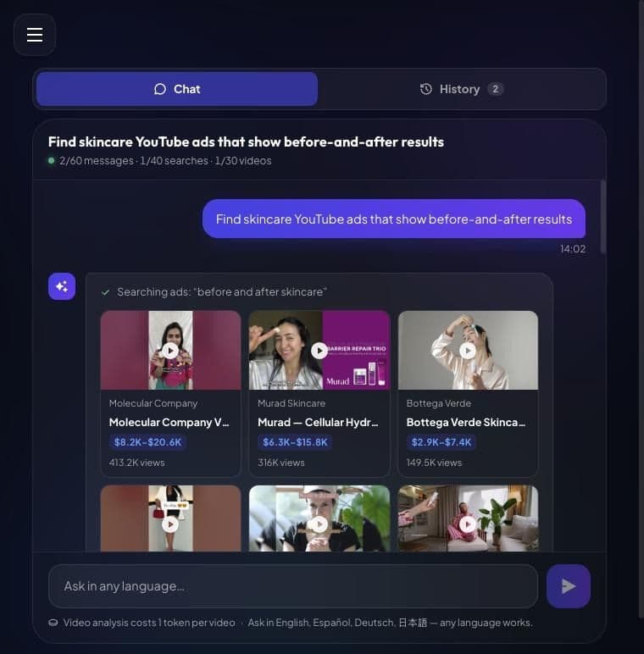
Task: Open the hamburger menu
Action: coord(35,35)
